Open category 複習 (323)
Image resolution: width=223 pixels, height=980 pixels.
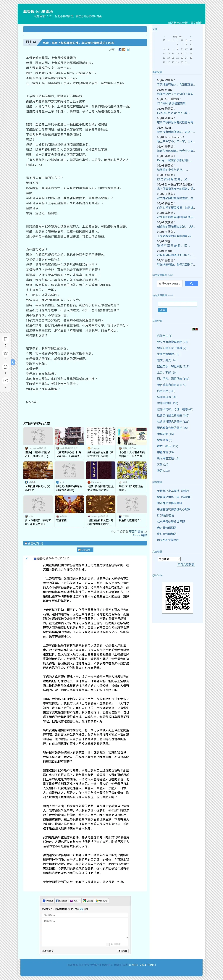coord(163,471)
